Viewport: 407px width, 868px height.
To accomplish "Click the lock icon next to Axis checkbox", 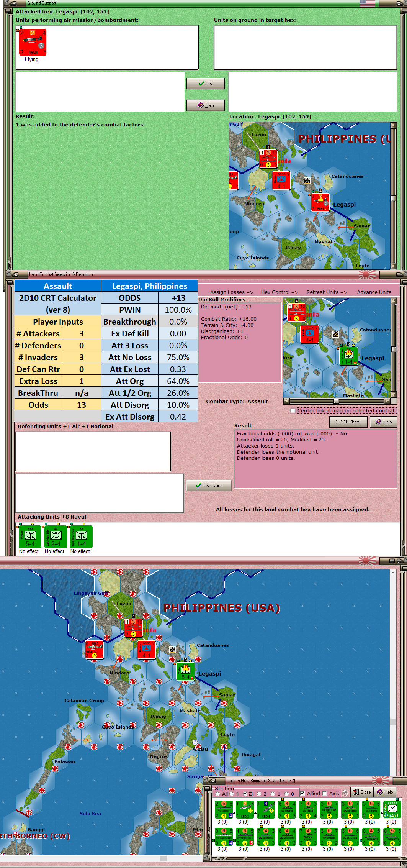I will [x=345, y=793].
